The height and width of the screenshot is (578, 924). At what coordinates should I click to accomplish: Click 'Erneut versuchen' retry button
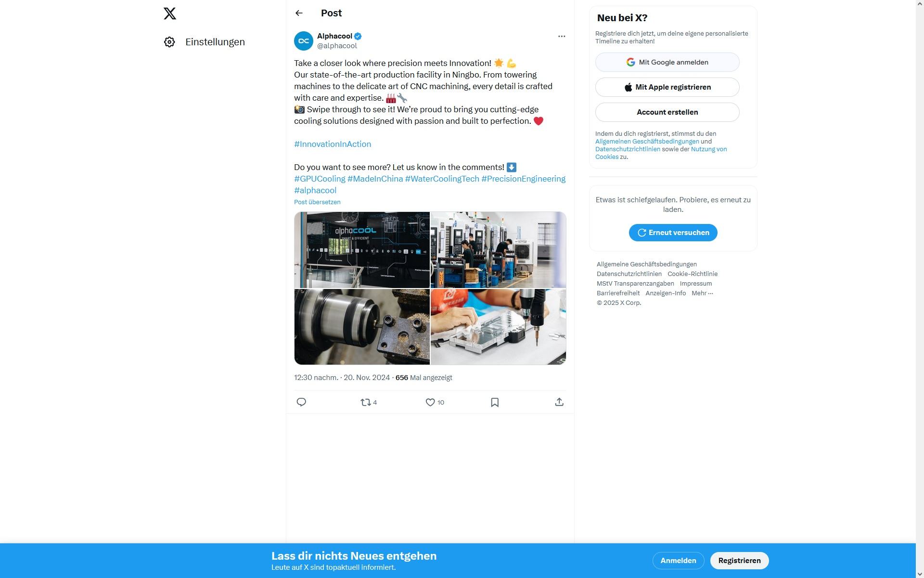pyautogui.click(x=673, y=233)
